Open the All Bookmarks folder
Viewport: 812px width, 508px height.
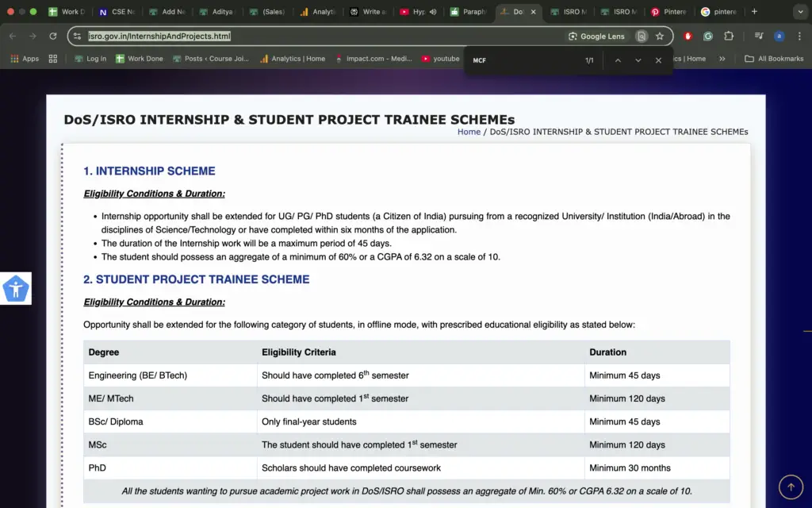(774, 59)
